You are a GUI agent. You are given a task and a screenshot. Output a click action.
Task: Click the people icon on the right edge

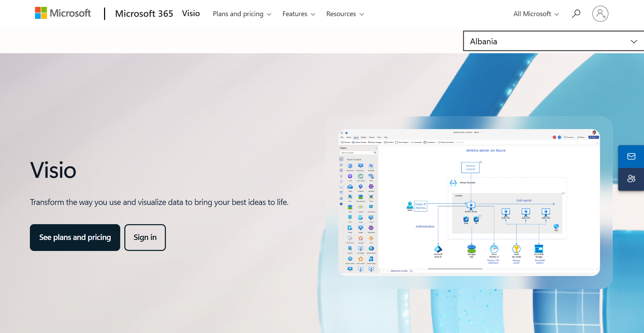click(631, 178)
